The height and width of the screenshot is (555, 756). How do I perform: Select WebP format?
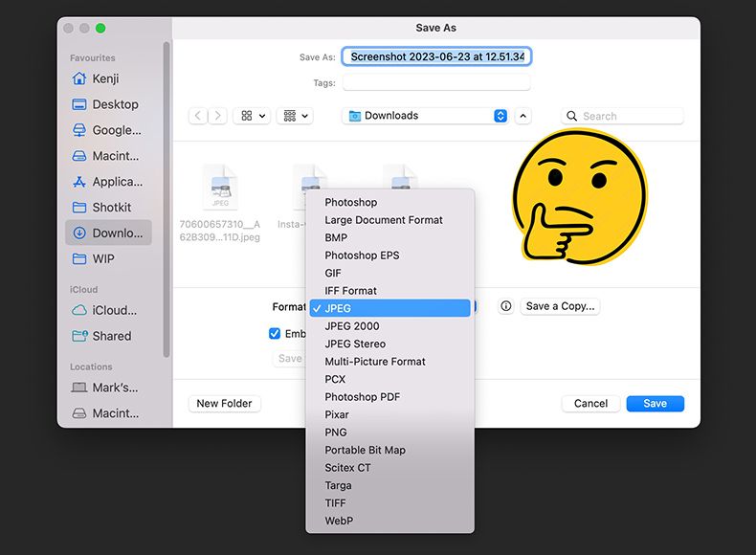pos(389,521)
